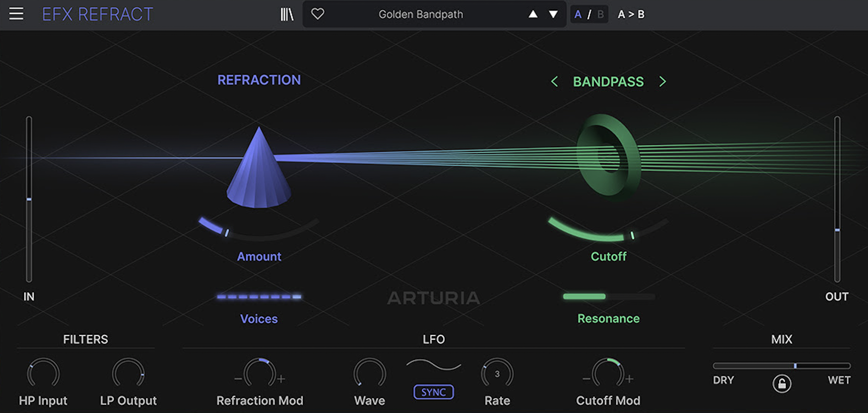Click the IN label
Viewport: 868px width, 413px height.
coord(29,297)
